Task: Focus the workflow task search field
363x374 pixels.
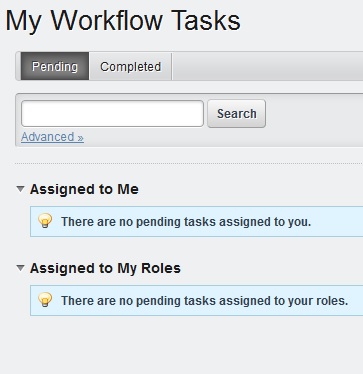Action: point(112,114)
